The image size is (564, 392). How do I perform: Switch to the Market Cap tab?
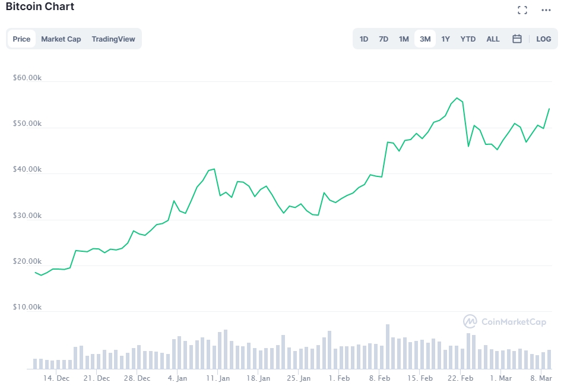(x=61, y=39)
